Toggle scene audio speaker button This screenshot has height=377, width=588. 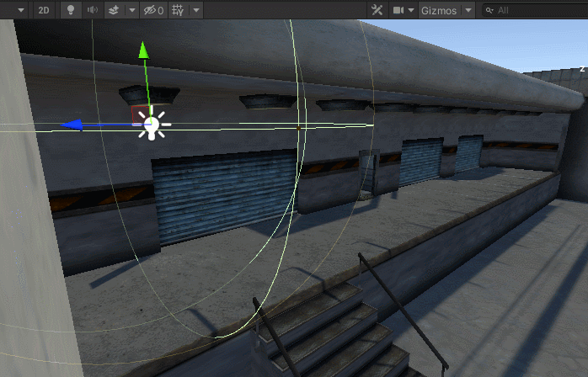(93, 10)
